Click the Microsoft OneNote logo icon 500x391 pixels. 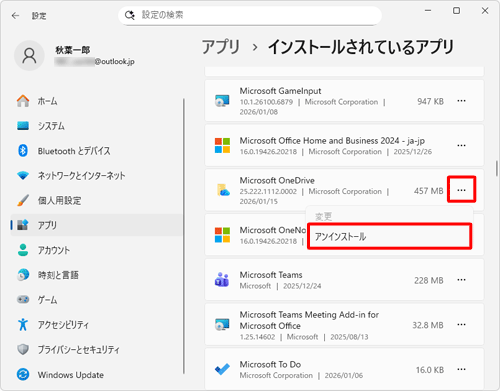tap(222, 235)
